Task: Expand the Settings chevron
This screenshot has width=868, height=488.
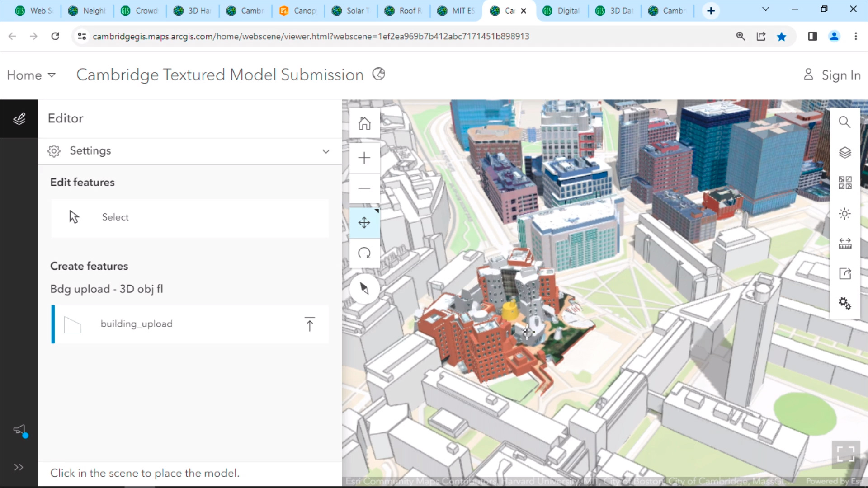Action: 326,151
